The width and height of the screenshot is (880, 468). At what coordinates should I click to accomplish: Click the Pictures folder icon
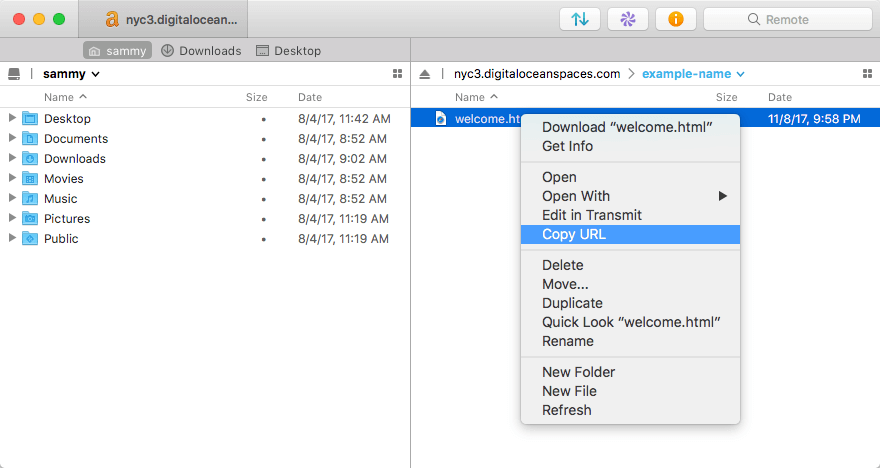(x=30, y=218)
